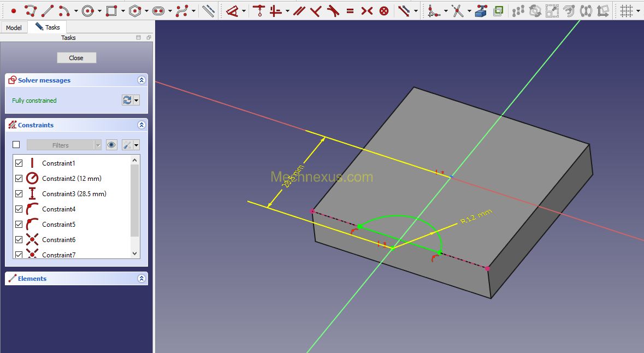
Task: Select the Carbon copy tool
Action: point(498,11)
